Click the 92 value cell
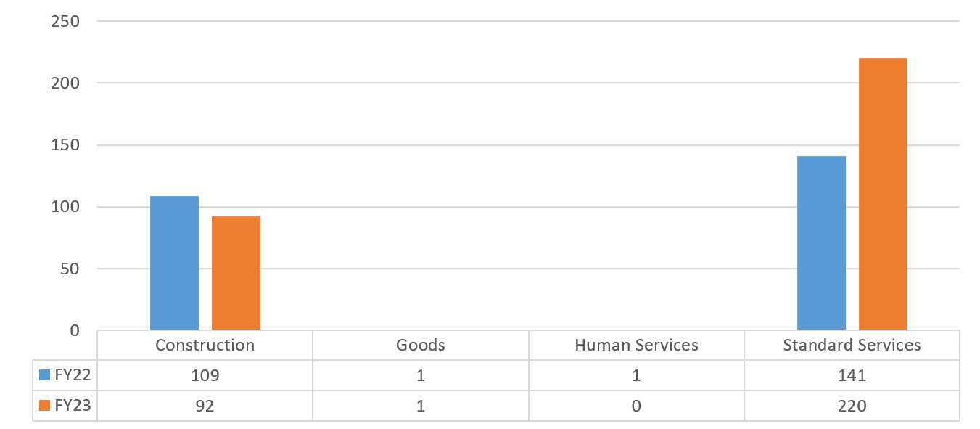Screen dimensions: 980x429 tap(205, 406)
